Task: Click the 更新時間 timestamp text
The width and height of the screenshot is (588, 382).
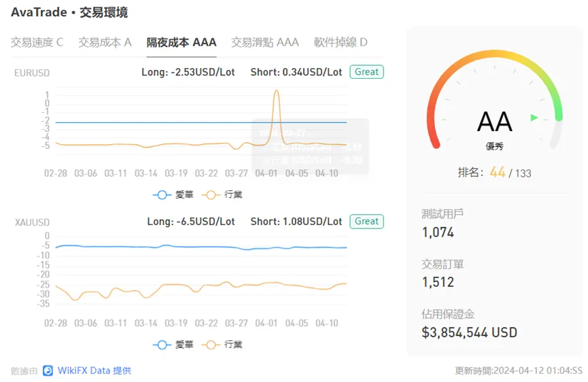Action: pos(519,370)
